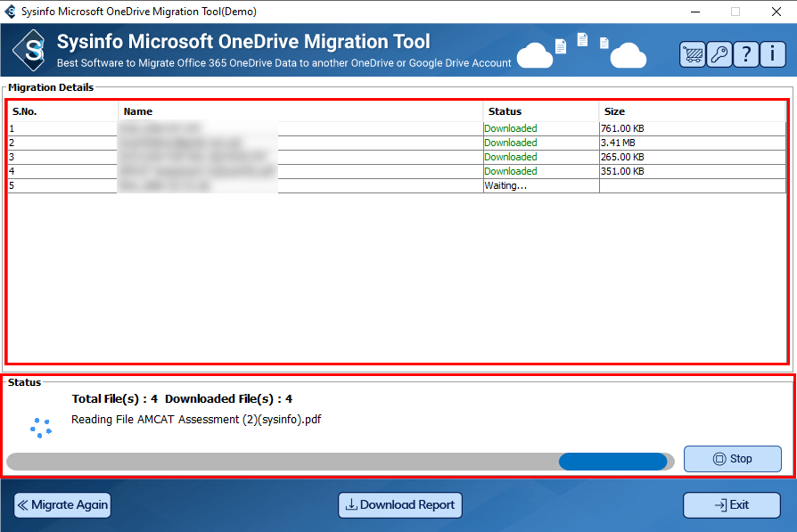
Task: Sort by the Name column header
Action: pos(300,111)
